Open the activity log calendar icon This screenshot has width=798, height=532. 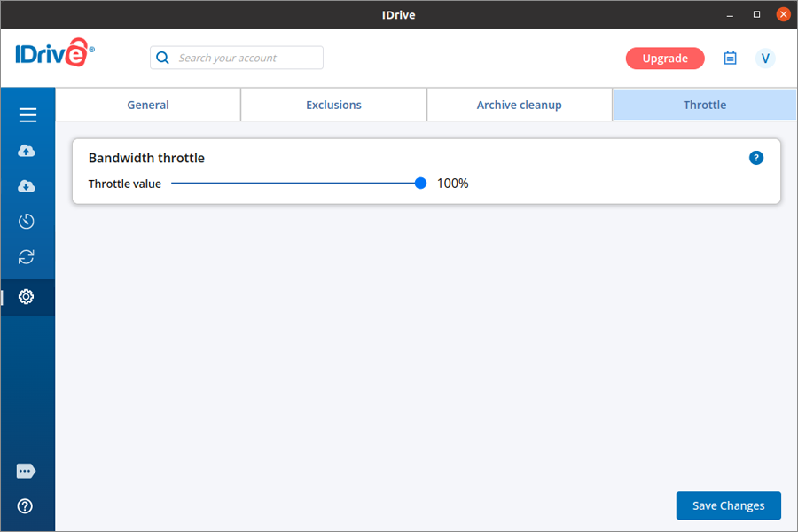731,59
